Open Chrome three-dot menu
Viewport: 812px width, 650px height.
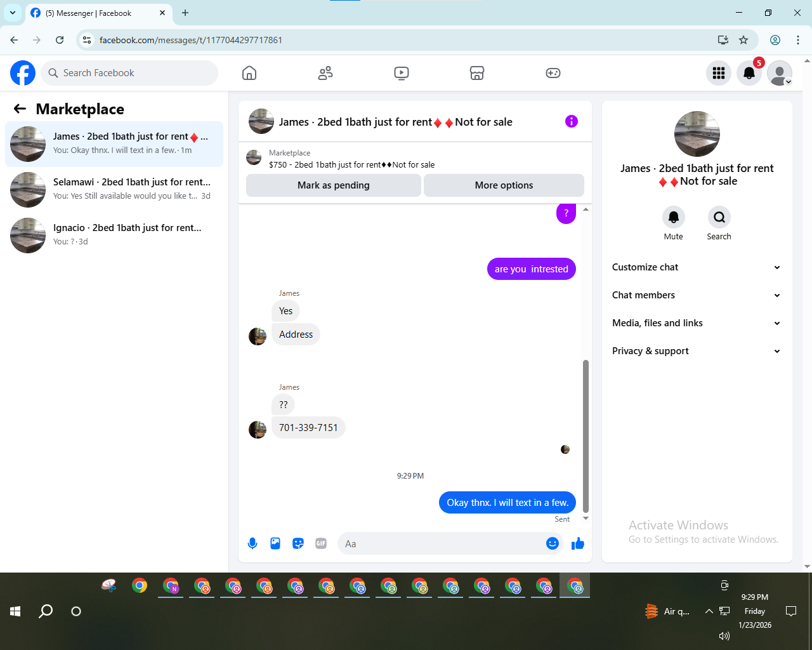[x=798, y=40]
